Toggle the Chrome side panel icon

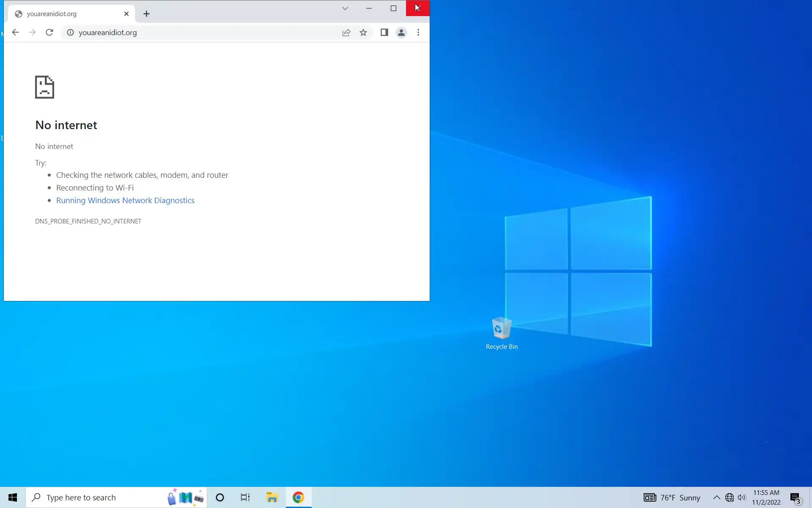tap(384, 33)
